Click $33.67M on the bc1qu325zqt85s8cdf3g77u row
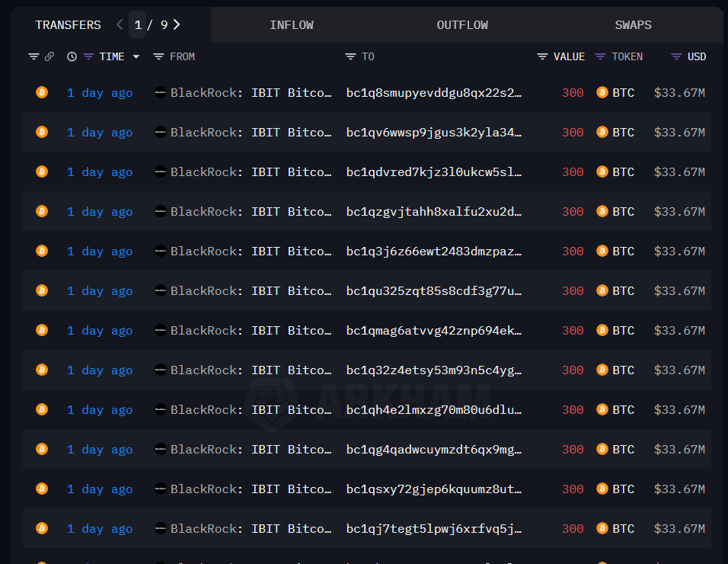The height and width of the screenshot is (564, 728). 680,291
